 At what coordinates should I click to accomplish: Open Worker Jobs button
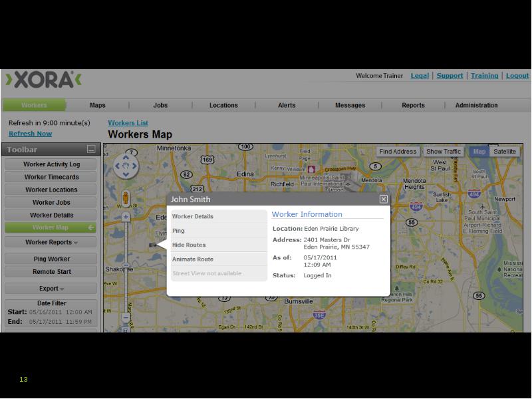[x=51, y=202]
